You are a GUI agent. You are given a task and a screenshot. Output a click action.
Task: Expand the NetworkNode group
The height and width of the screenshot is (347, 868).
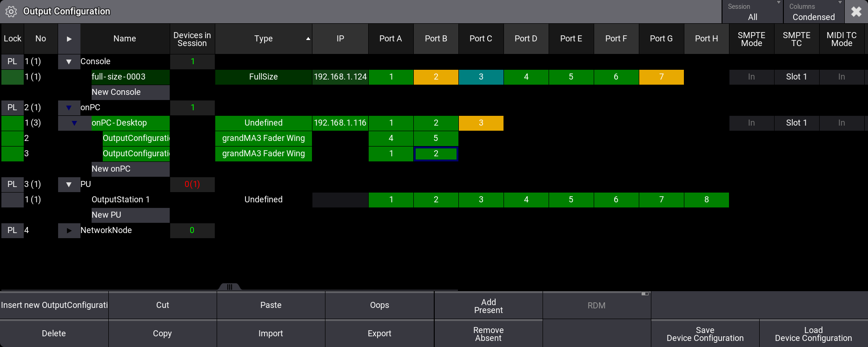pos(69,230)
